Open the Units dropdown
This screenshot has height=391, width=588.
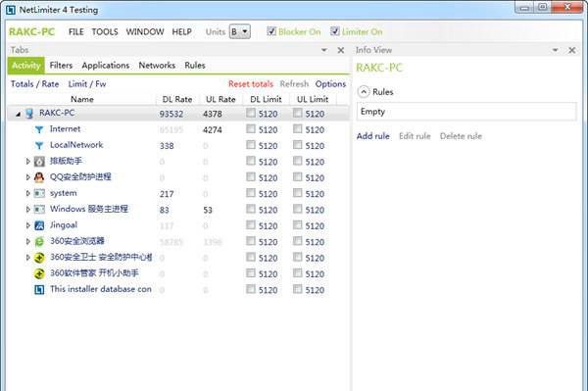click(x=240, y=31)
